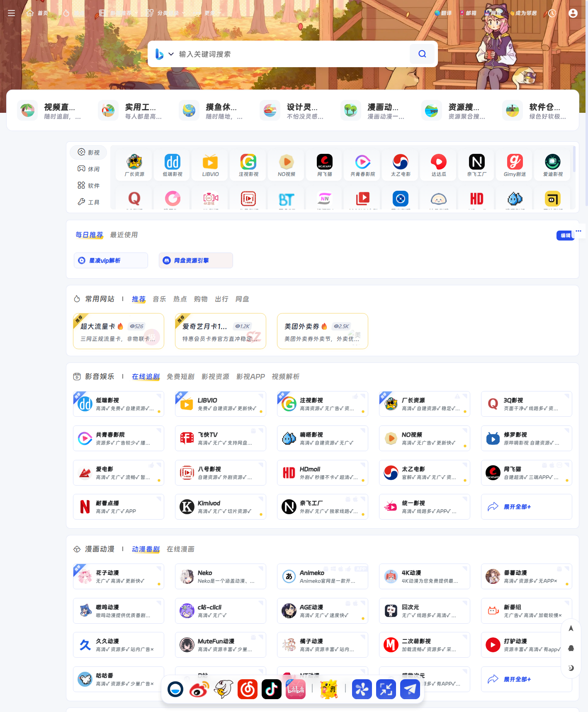This screenshot has height=712, width=588.
Task: Click the 编辑 button
Action: click(565, 236)
